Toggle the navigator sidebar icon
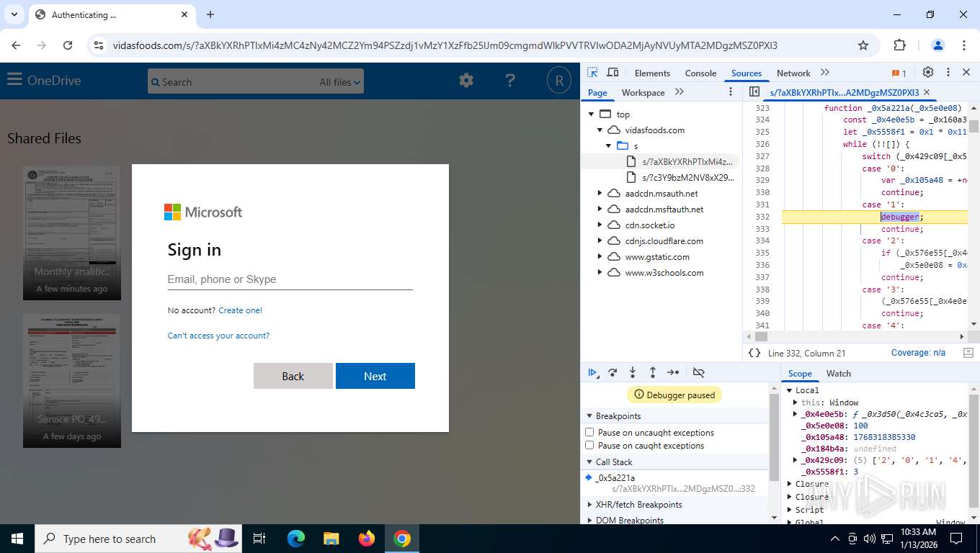The width and height of the screenshot is (980, 553). (x=754, y=92)
